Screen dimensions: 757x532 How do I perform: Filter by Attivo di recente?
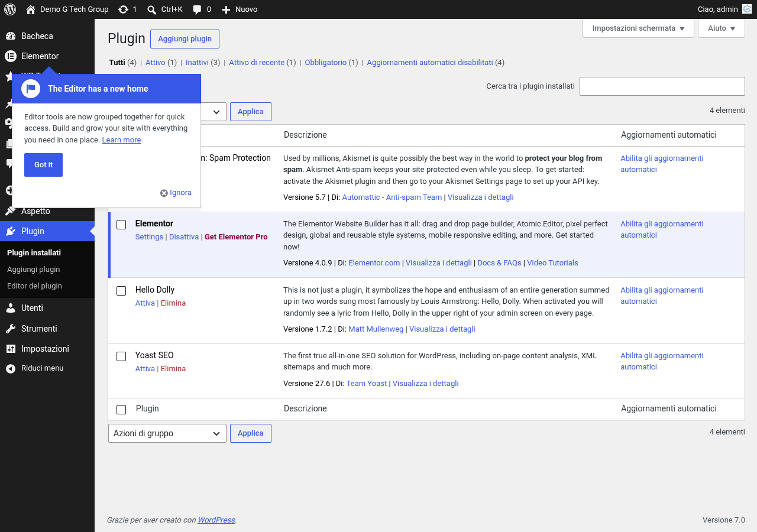coord(257,62)
